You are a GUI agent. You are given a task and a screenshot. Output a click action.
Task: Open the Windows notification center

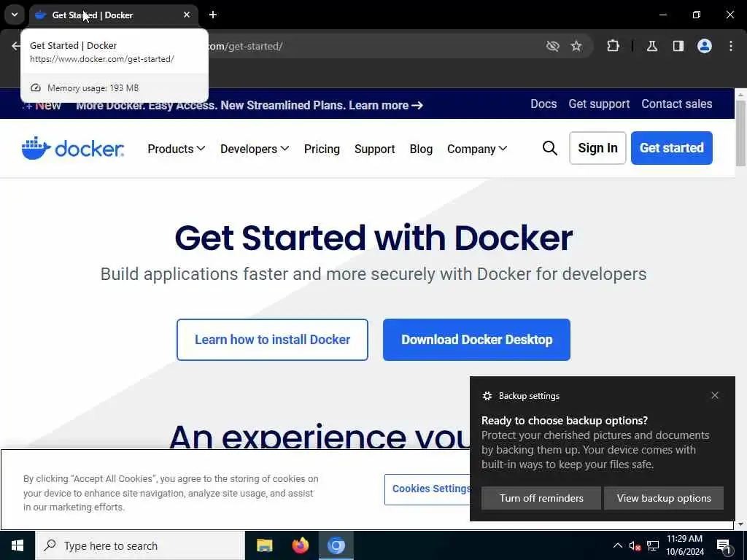coord(724,546)
